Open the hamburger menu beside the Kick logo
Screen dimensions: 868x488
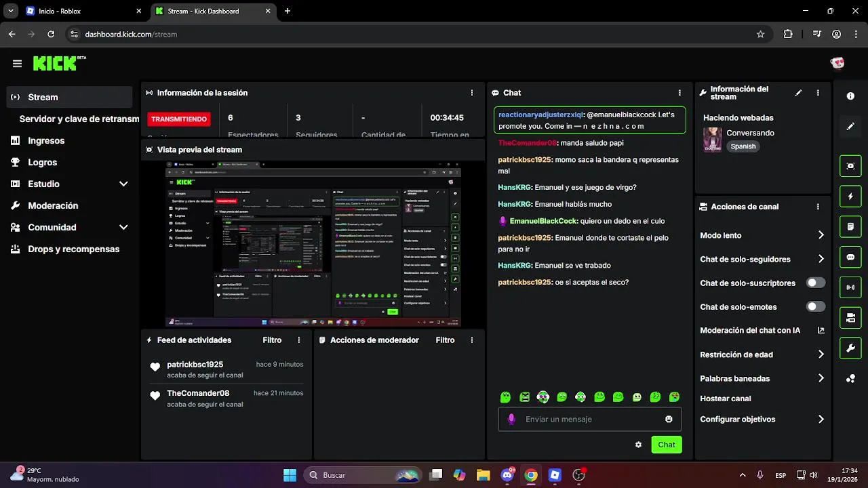(17, 64)
